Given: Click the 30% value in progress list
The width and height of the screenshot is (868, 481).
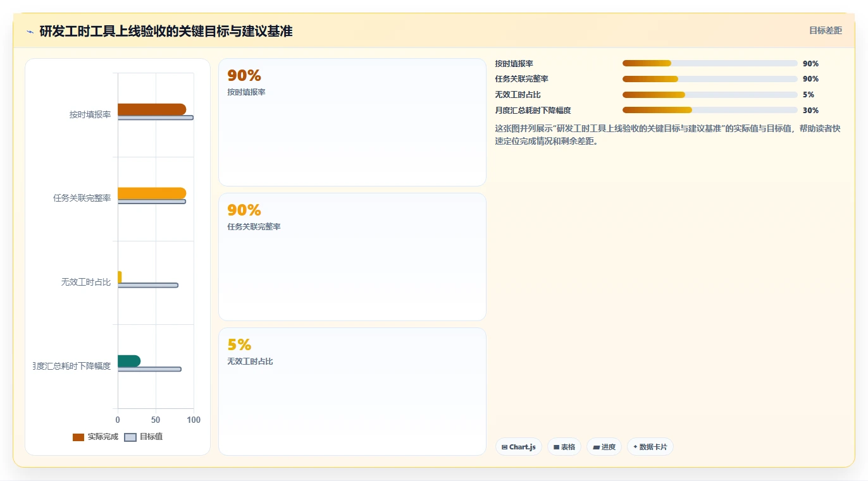Looking at the screenshot, I should 810,111.
